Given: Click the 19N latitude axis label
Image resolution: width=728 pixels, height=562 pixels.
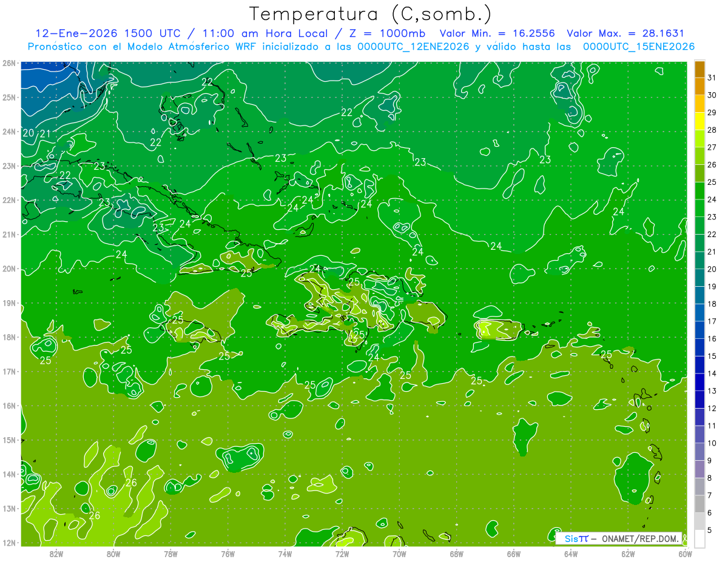Looking at the screenshot, I should click(x=9, y=303).
